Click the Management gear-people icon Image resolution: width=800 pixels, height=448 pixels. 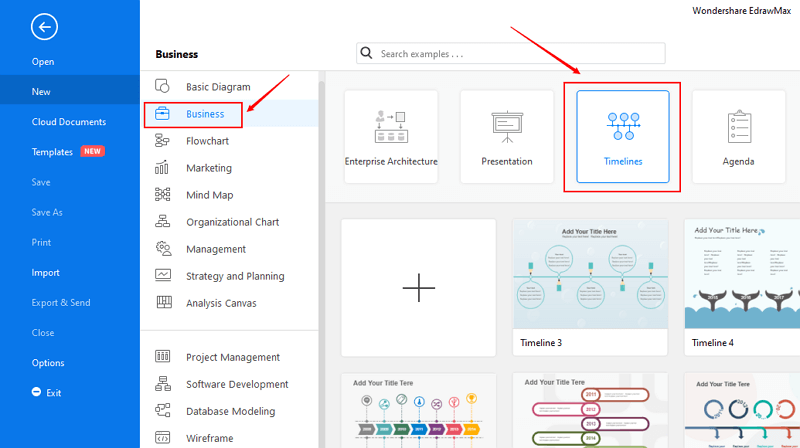pos(163,248)
